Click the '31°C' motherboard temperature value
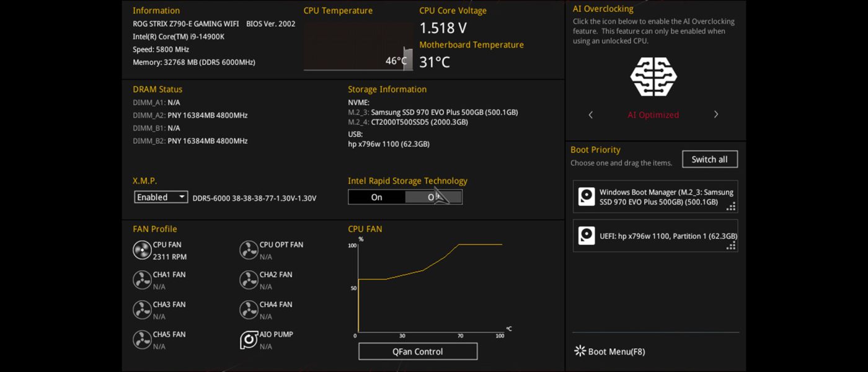The width and height of the screenshot is (868, 372). (x=435, y=62)
